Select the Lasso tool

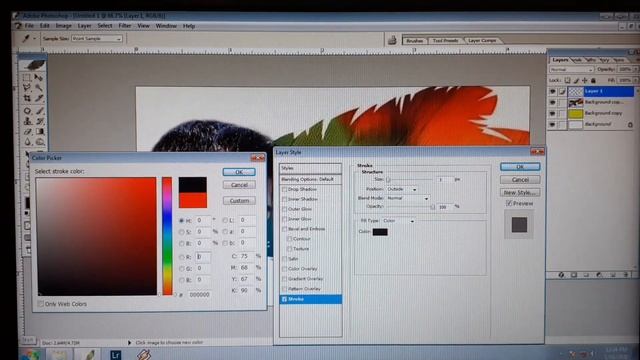point(27,88)
